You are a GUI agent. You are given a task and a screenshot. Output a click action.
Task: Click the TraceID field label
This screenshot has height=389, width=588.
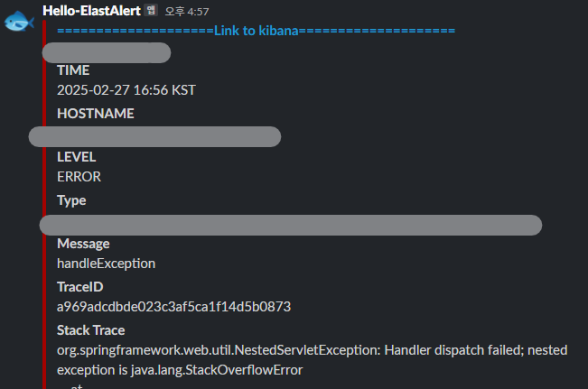79,287
